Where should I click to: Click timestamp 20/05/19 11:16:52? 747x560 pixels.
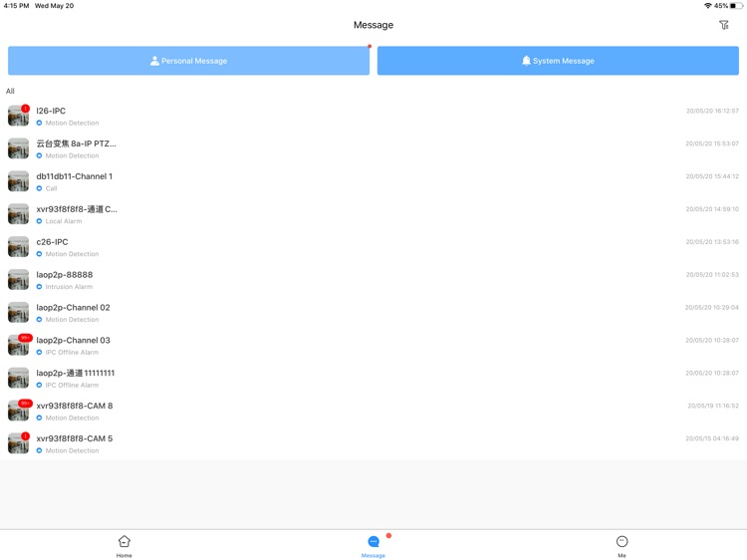[x=713, y=407]
